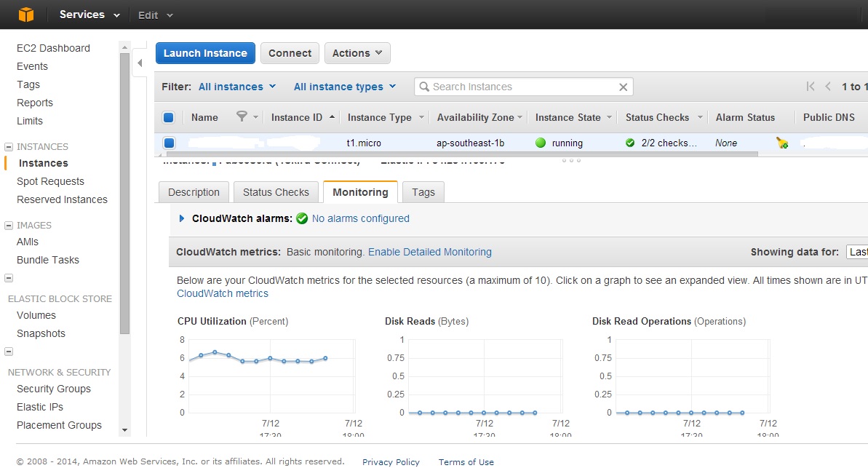Click the AWS cube logo
Image resolution: width=868 pixels, height=468 pixels.
coord(26,14)
